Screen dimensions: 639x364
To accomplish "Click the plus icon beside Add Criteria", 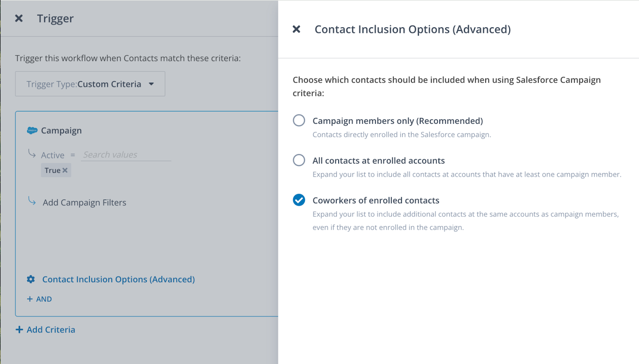I will 19,330.
